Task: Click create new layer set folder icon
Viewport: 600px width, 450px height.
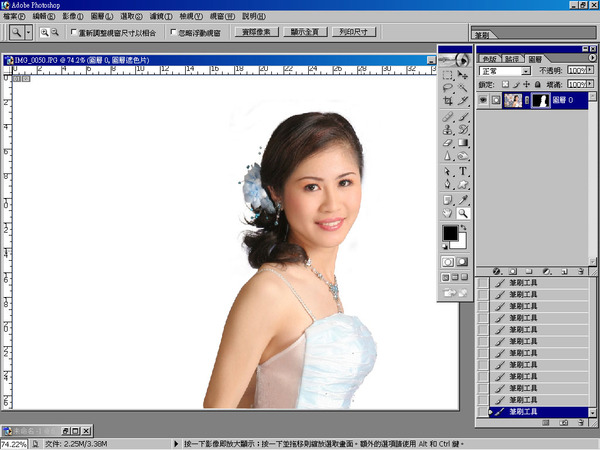Action: coord(529,271)
